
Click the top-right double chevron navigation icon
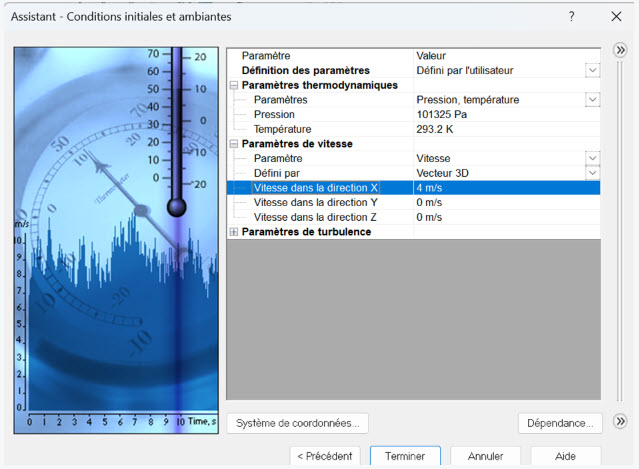619,52
